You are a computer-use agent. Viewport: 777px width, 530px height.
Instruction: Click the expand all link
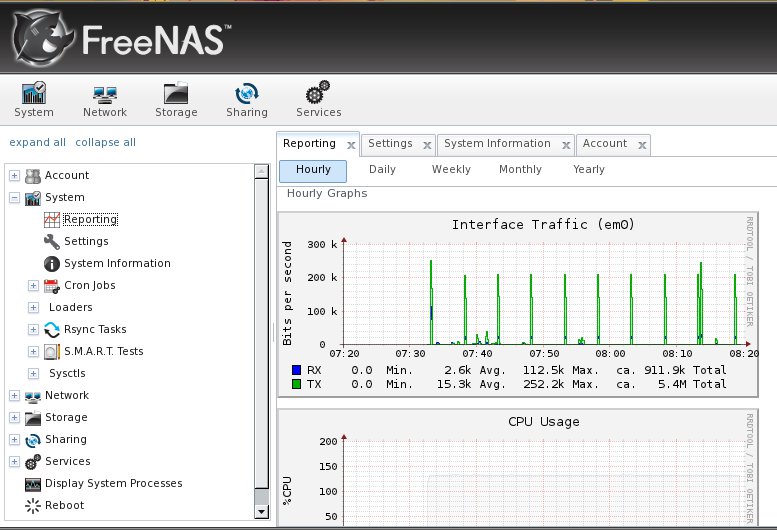37,143
